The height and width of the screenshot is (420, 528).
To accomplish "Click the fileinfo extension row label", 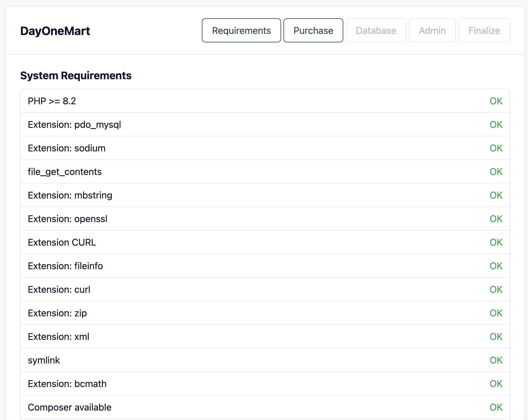I will click(x=65, y=266).
